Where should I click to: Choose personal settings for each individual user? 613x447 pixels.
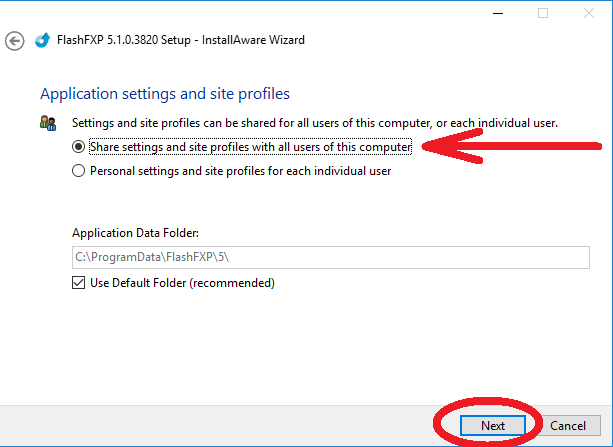coord(79,171)
